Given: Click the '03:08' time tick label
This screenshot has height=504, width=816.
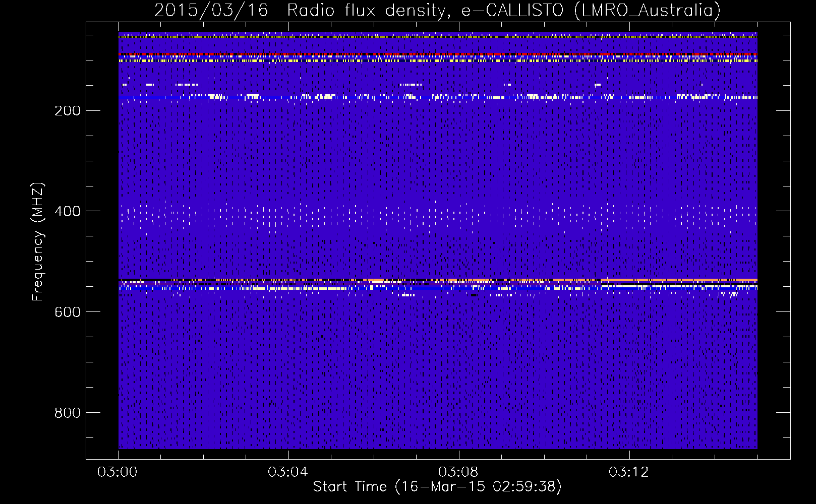Looking at the screenshot, I should (458, 472).
